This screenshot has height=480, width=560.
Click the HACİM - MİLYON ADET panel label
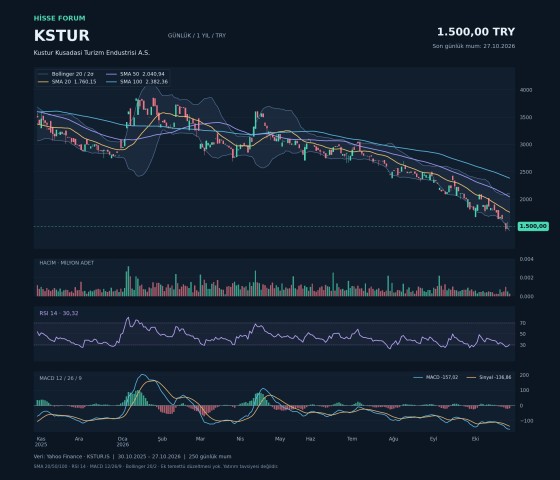coord(66,263)
